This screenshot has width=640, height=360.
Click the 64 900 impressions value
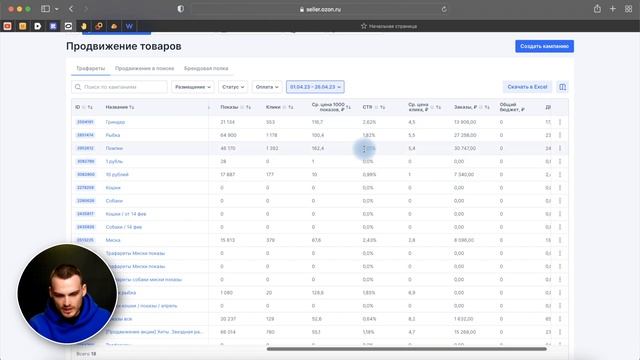point(228,135)
